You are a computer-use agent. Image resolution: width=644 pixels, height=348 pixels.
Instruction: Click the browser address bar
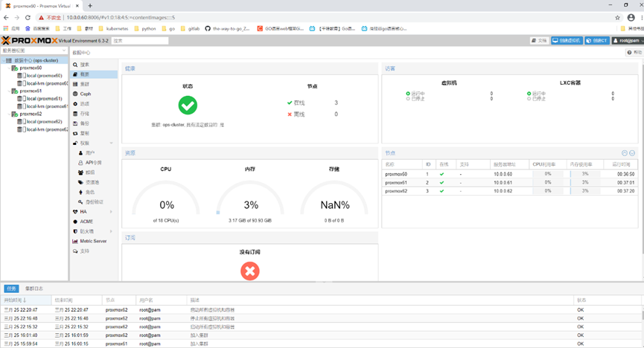pos(328,18)
